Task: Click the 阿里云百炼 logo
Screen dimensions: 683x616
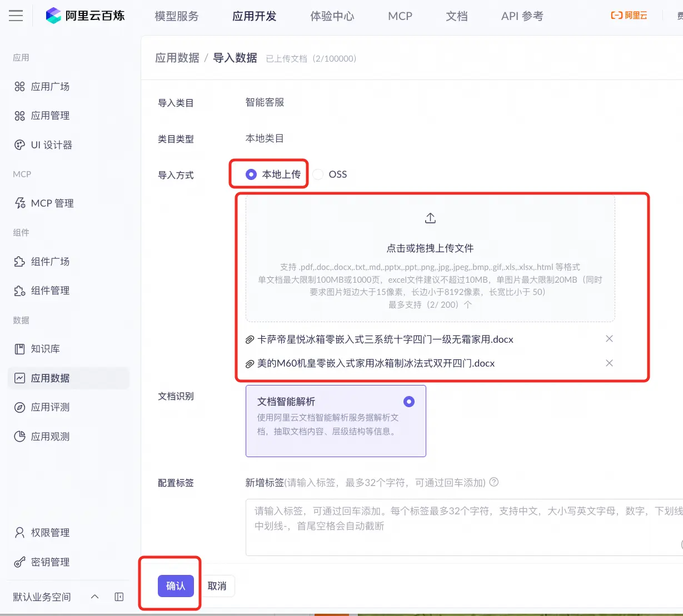Action: pos(85,16)
